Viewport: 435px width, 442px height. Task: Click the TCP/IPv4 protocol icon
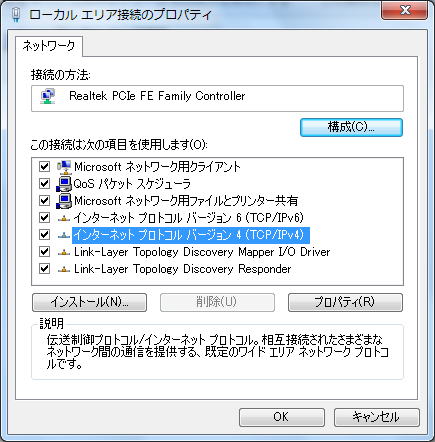64,235
